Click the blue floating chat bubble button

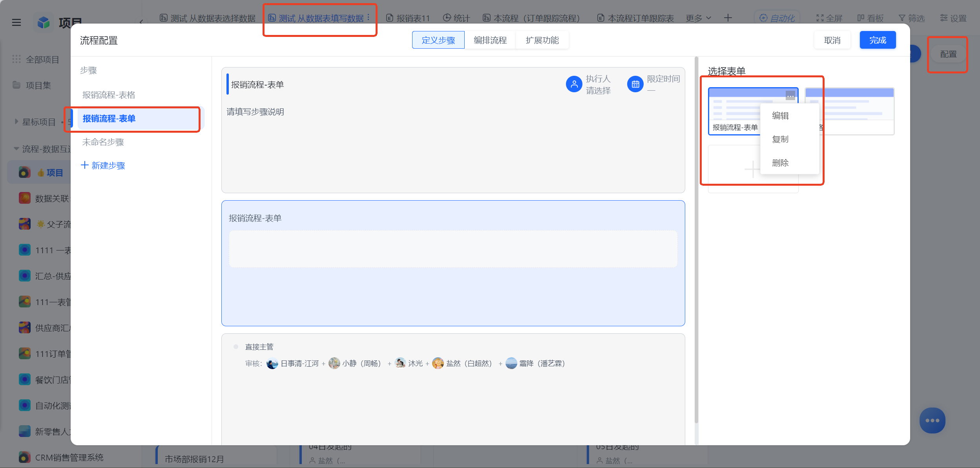point(932,420)
